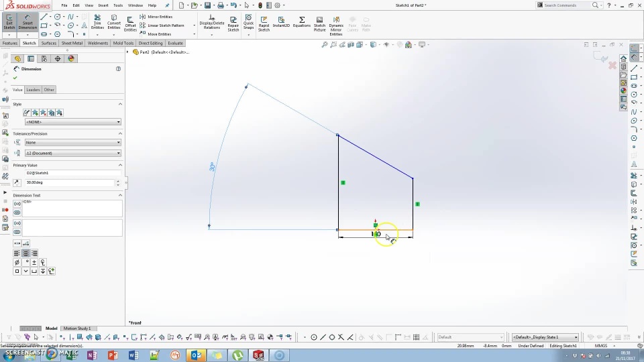Viewport: 644px width, 362px height.
Task: Open the Linear Sketch Pattern dropdown arrow
Action: click(x=195, y=25)
